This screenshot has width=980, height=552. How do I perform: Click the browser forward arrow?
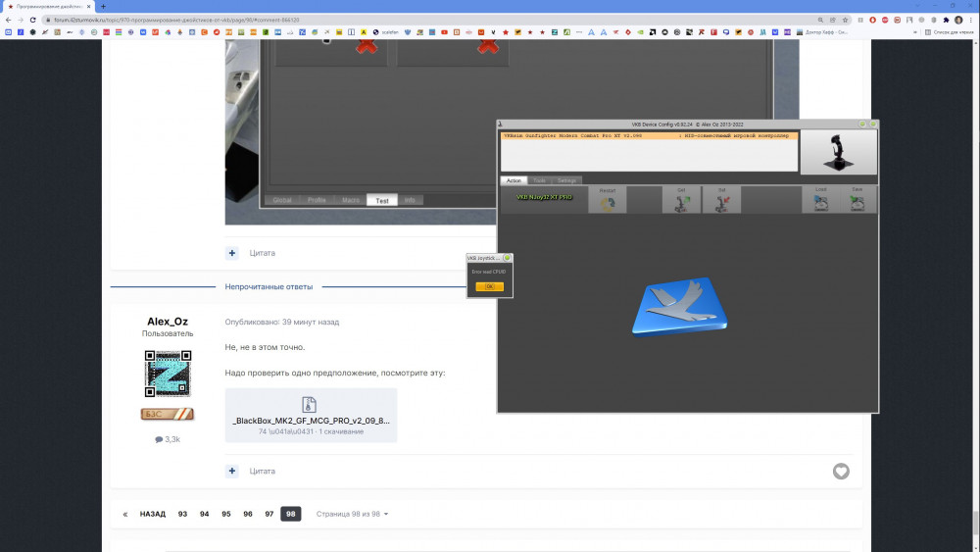pyautogui.click(x=20, y=20)
